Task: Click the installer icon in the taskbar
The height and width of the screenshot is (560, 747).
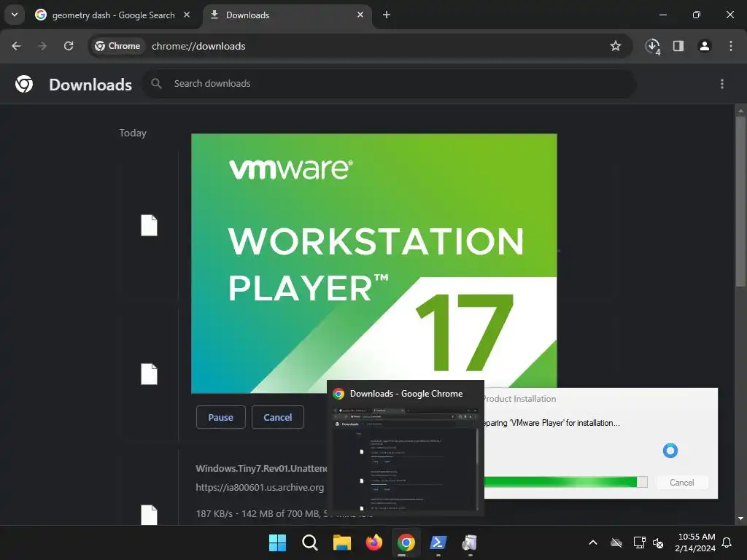Action: [x=471, y=542]
